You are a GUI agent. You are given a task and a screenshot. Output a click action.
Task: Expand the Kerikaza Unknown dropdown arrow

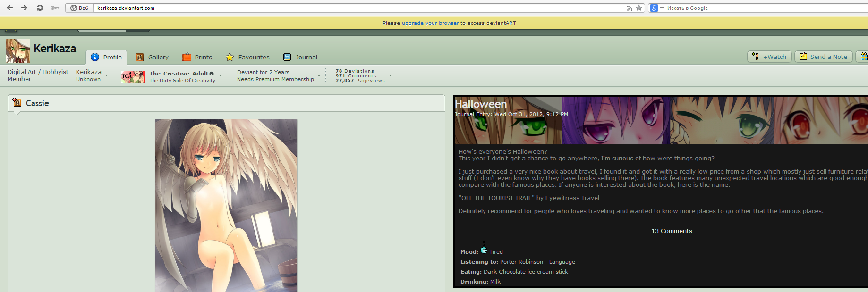tap(106, 75)
